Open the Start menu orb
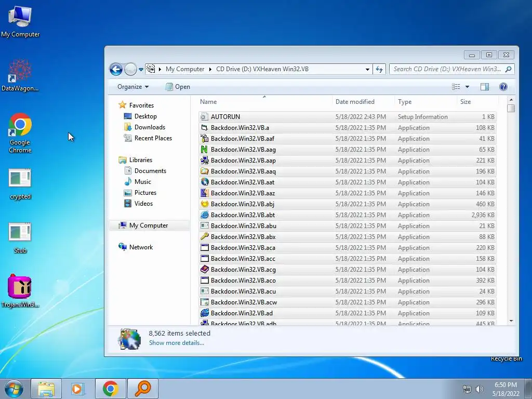This screenshot has height=399, width=532. (14, 389)
